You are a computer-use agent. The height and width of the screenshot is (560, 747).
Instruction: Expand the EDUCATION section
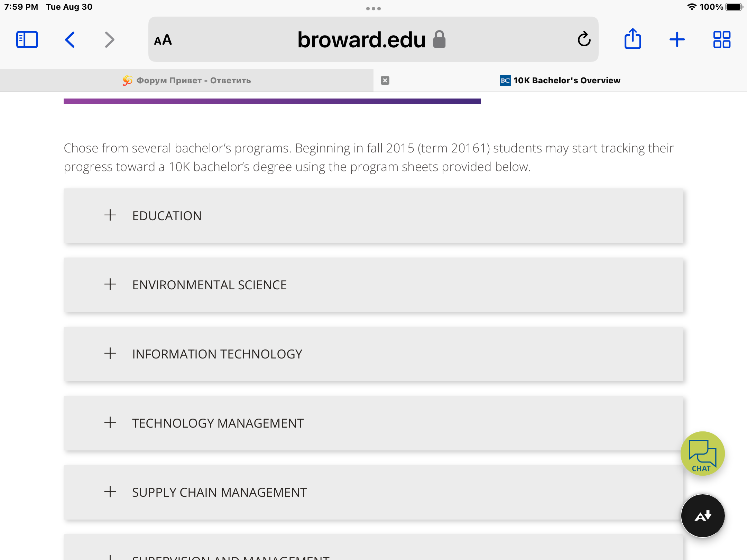373,216
